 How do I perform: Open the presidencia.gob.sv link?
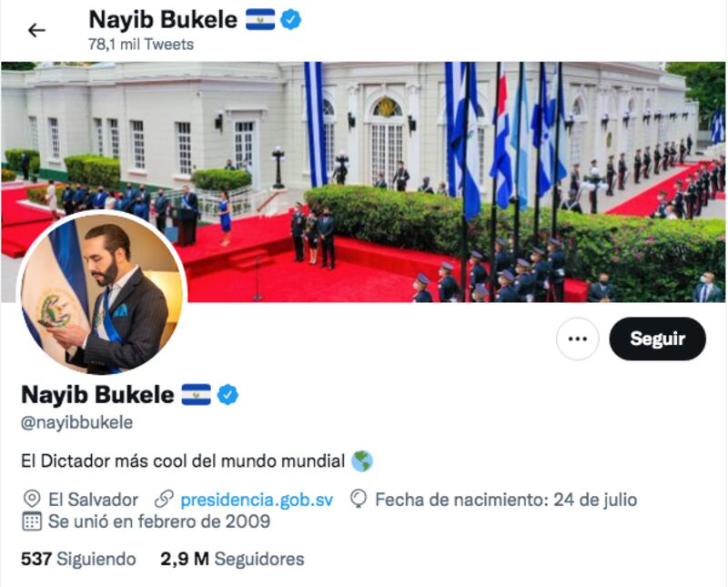point(257,500)
